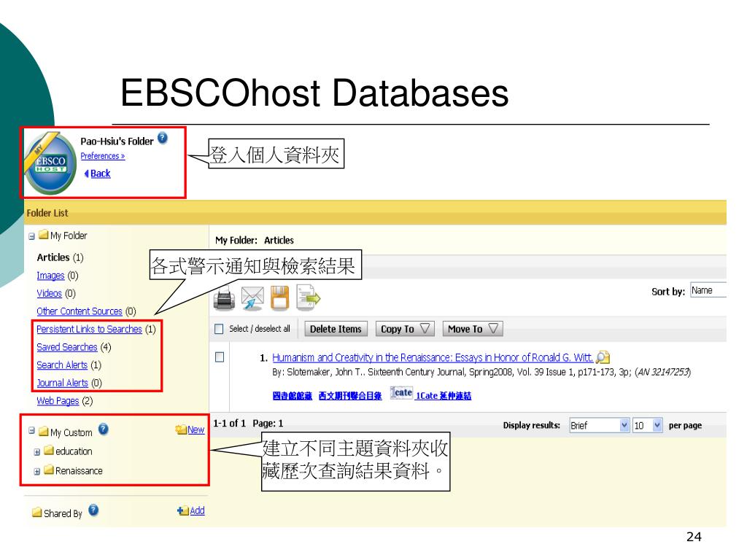Open the Images folder link

click(x=50, y=275)
